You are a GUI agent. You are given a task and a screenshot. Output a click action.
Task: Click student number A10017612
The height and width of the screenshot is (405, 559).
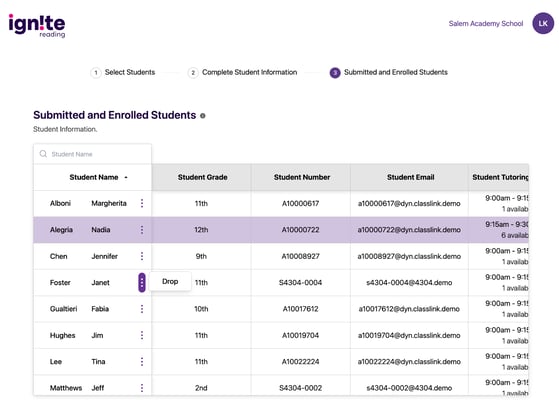[301, 309]
